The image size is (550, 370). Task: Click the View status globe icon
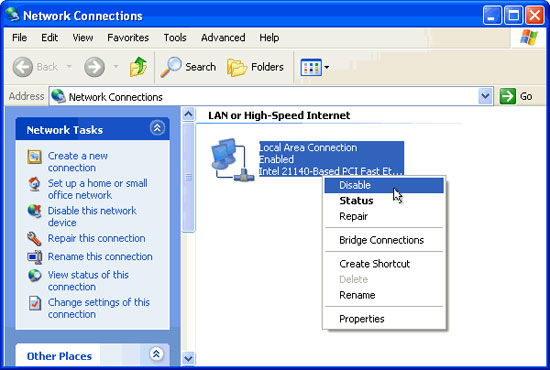[x=34, y=275]
